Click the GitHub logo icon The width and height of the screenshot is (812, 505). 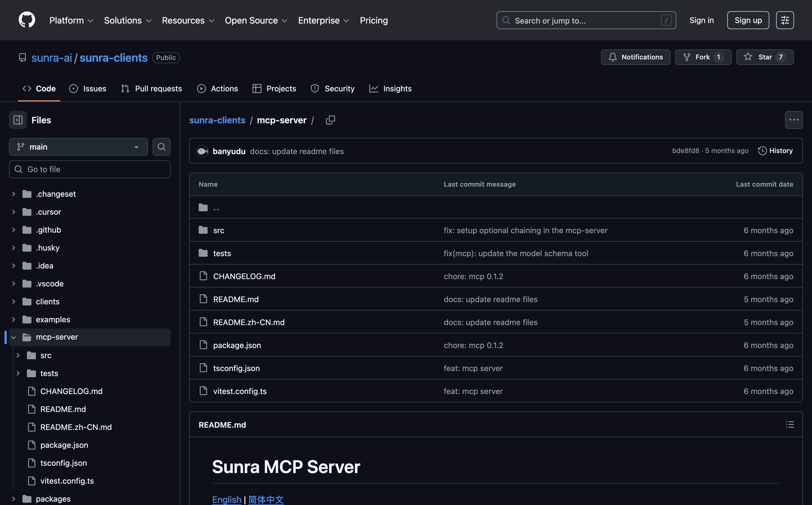point(27,20)
